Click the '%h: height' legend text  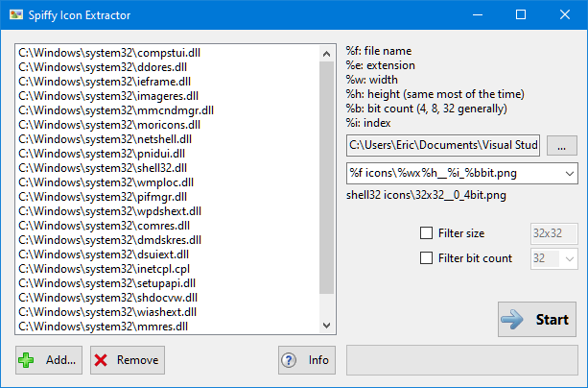[435, 94]
